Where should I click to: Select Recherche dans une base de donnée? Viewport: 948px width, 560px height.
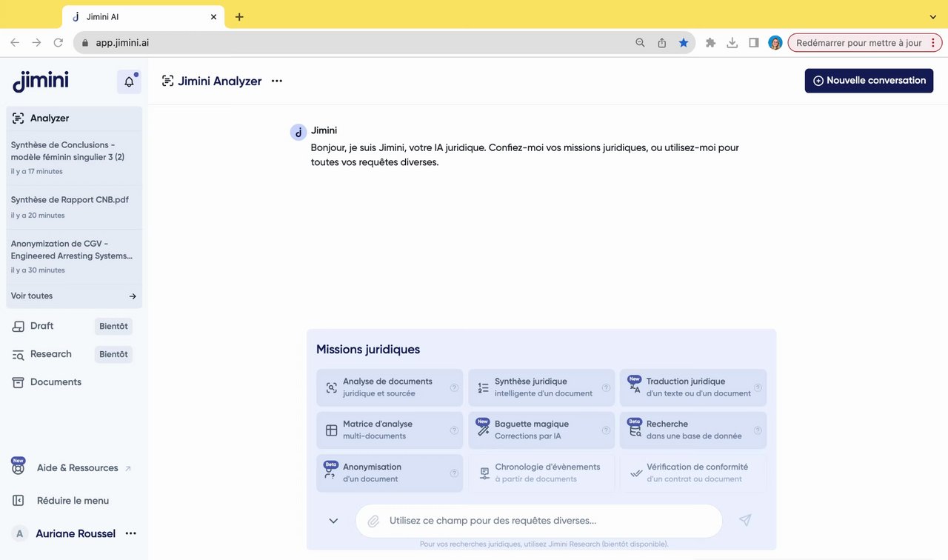point(693,430)
